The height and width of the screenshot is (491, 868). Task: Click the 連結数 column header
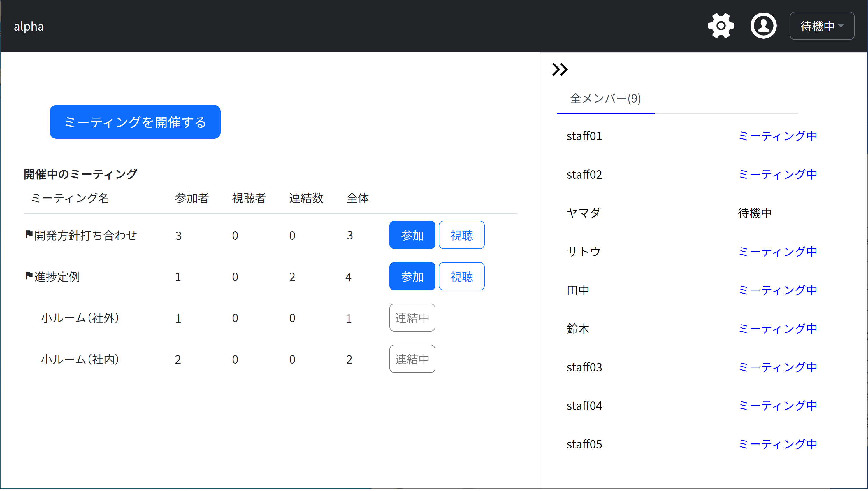point(306,198)
